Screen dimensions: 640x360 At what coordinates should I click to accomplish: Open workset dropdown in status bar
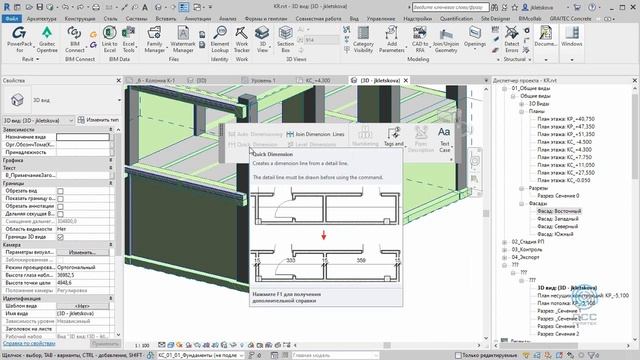(x=200, y=356)
